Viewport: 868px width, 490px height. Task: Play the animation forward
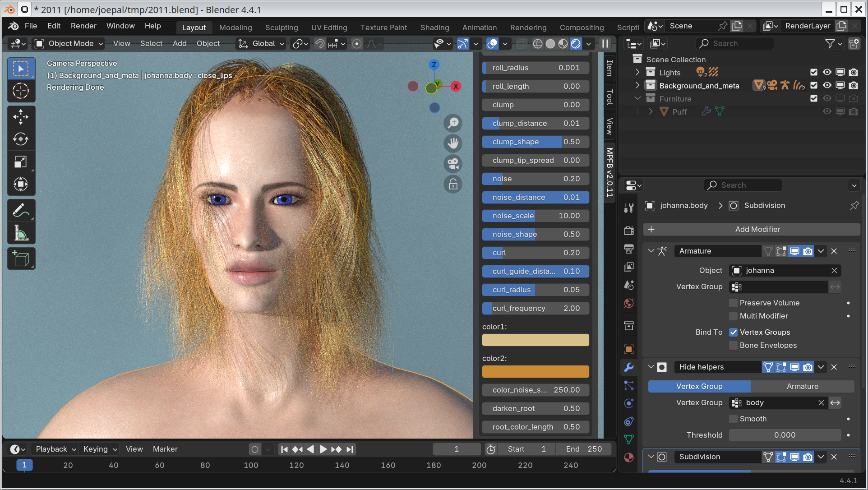pos(323,449)
